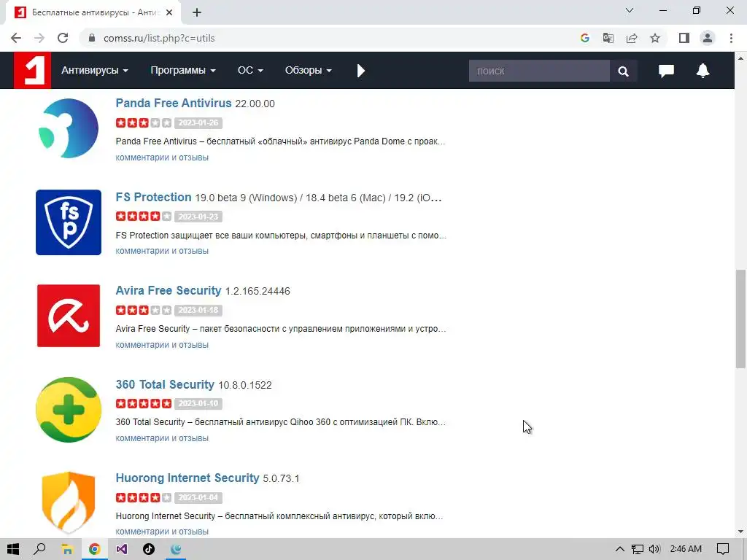This screenshot has width=747, height=560.
Task: Open the Huorong Internet Security link
Action: (x=187, y=478)
